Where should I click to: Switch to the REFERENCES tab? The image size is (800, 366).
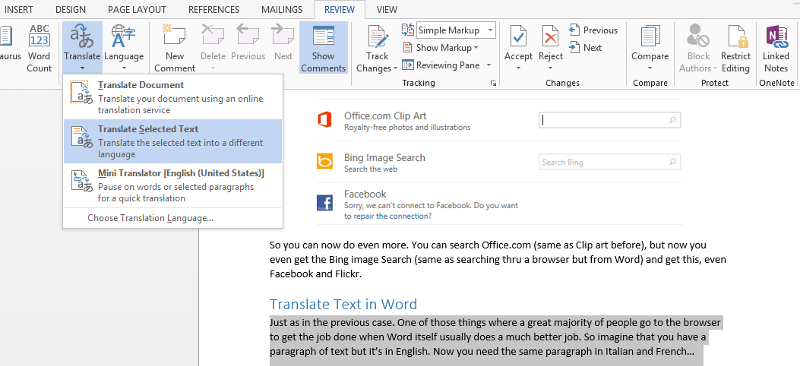tap(214, 9)
